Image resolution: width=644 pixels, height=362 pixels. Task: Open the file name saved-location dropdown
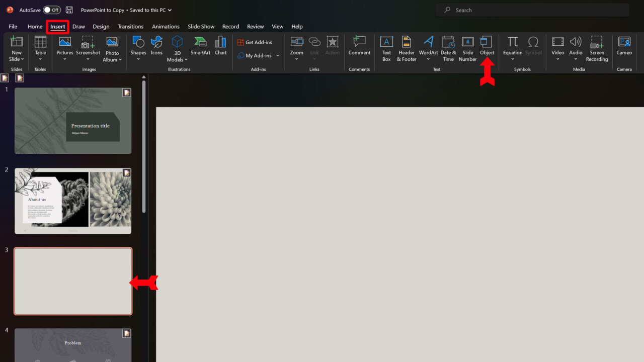click(x=170, y=10)
